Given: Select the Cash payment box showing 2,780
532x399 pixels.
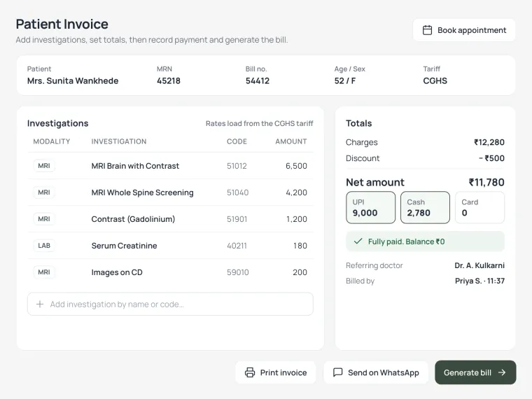Looking at the screenshot, I should (x=425, y=207).
